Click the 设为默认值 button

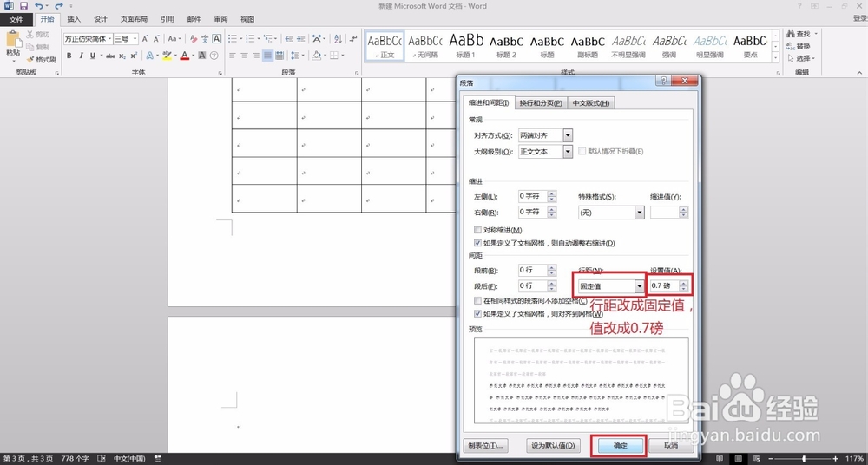552,445
